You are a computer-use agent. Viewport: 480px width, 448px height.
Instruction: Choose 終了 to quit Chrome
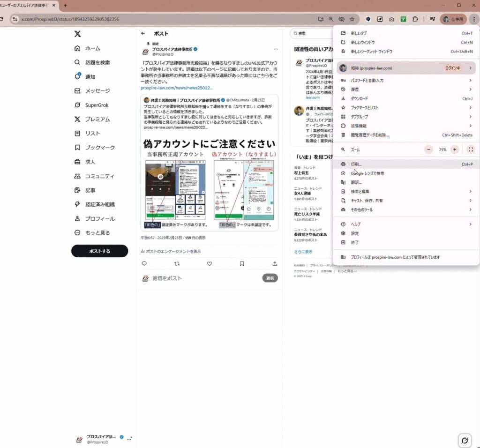406,242
